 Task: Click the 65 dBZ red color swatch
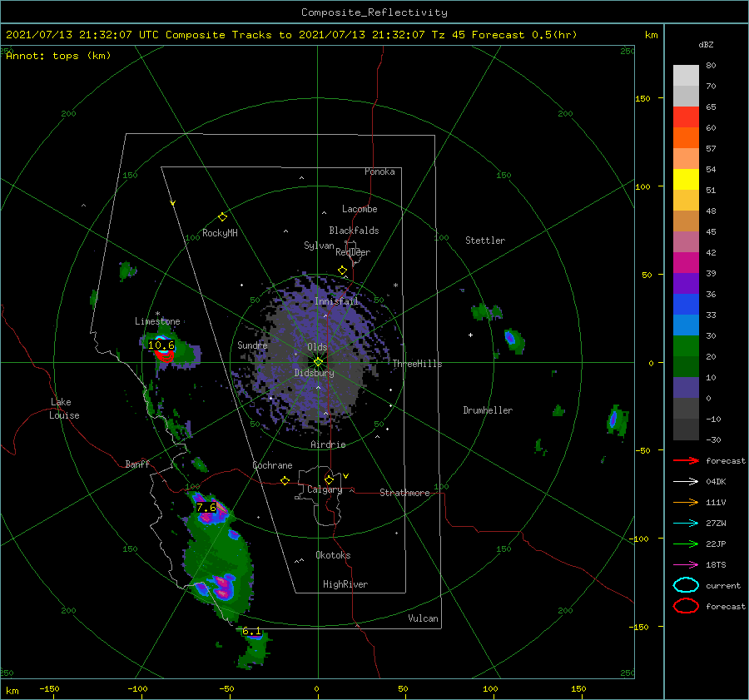tap(686, 117)
